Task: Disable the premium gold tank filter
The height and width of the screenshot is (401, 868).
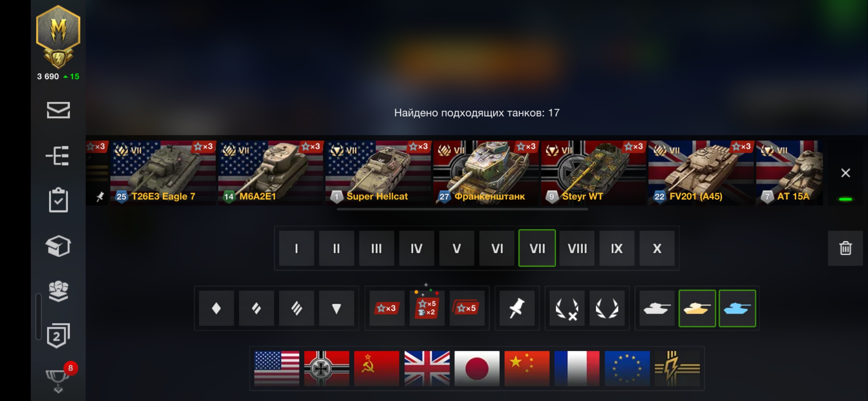Action: 697,308
